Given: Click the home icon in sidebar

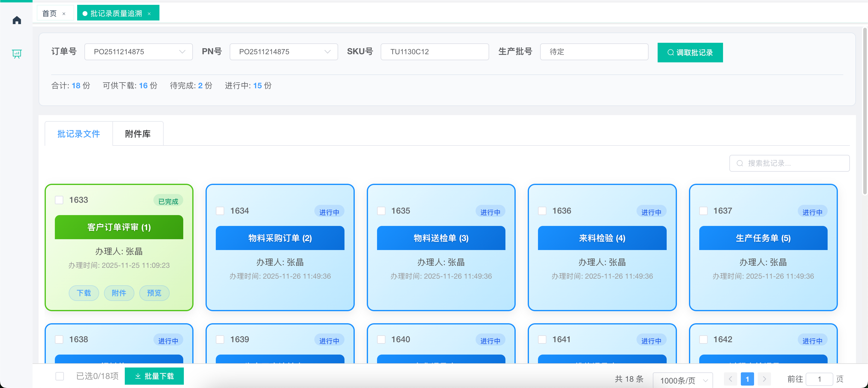Looking at the screenshot, I should point(17,20).
